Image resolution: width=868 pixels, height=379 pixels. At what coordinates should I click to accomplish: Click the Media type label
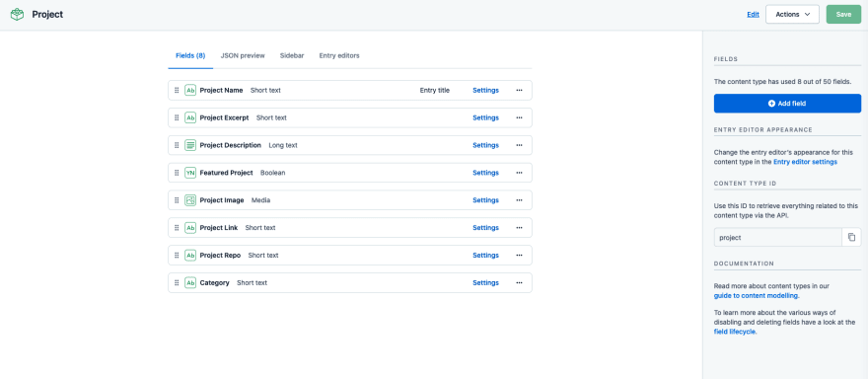point(260,200)
